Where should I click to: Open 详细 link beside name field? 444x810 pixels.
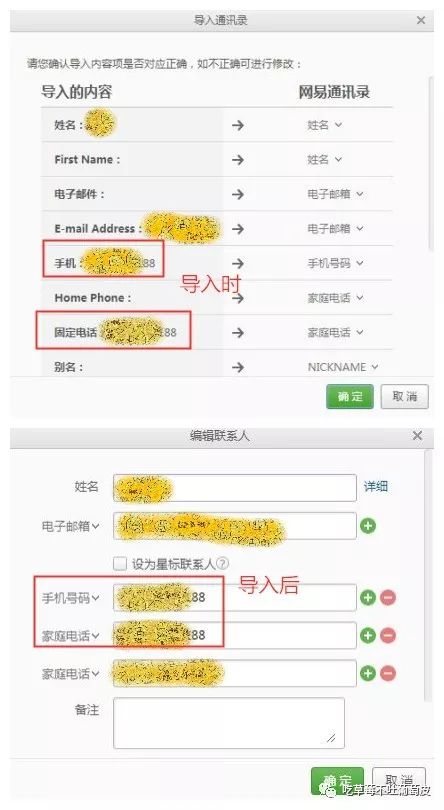click(x=376, y=486)
